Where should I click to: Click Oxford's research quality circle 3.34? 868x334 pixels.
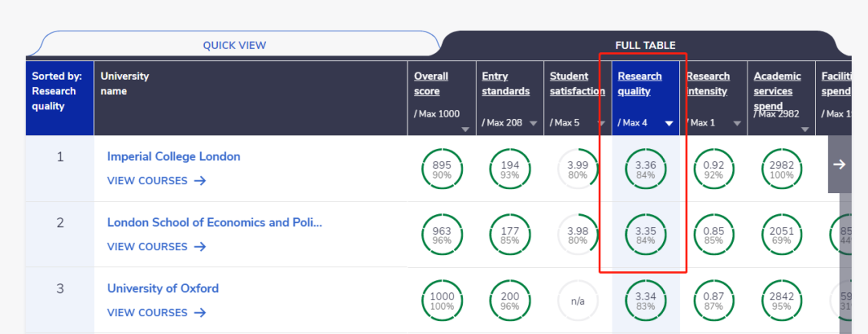645,301
